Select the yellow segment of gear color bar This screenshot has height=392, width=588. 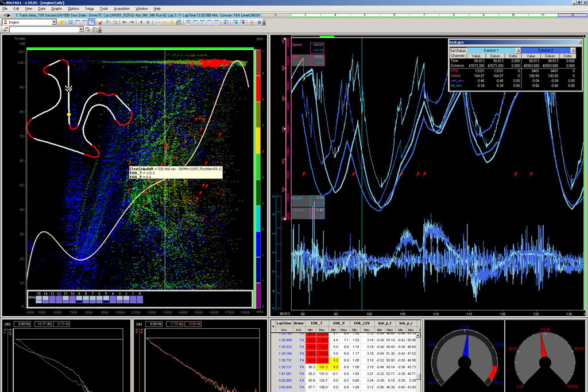258,141
